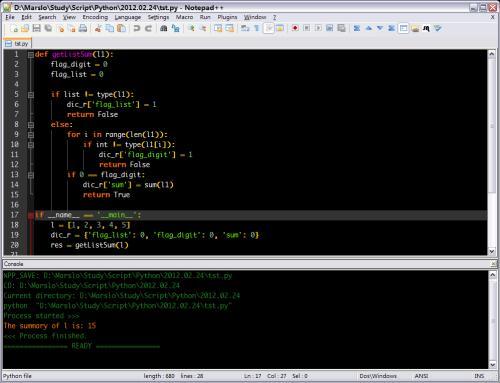500x383 pixels.
Task: Click the macro playback triangle icon
Action: tap(318, 28)
